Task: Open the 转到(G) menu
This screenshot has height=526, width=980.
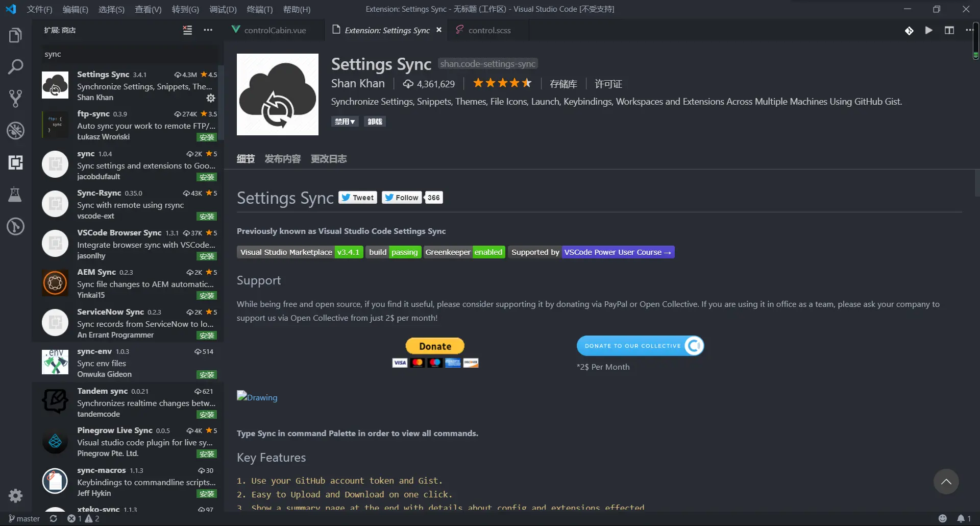Action: pos(185,9)
